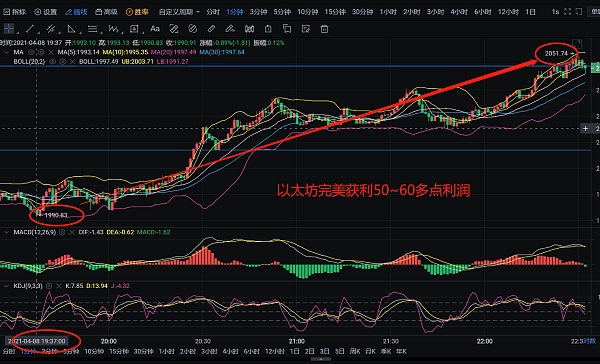Open MA indicator settings gear
This screenshot has width=600, height=364.
coord(41,52)
